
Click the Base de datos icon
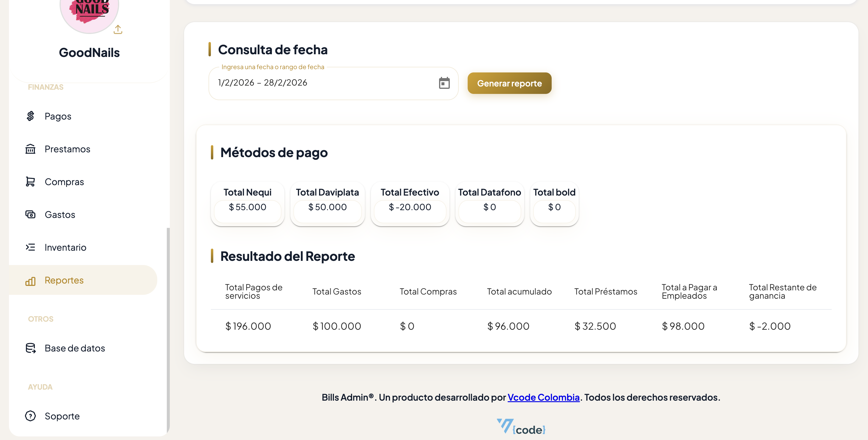pos(30,348)
